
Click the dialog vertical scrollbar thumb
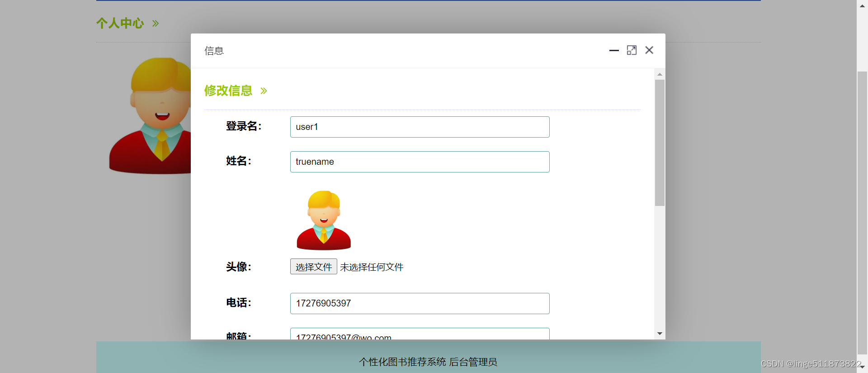coord(660,143)
